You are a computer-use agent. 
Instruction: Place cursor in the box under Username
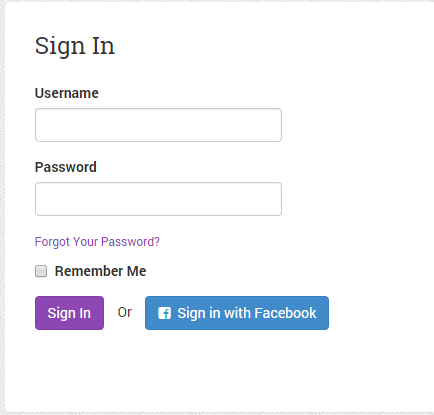click(158, 125)
